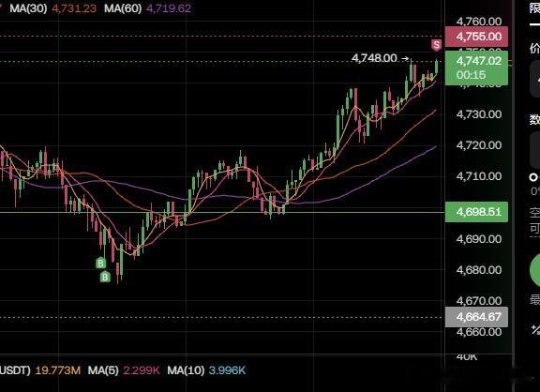Click the volume MA(5) value 2.299K
Screen dimensions: 540x392
142,370
